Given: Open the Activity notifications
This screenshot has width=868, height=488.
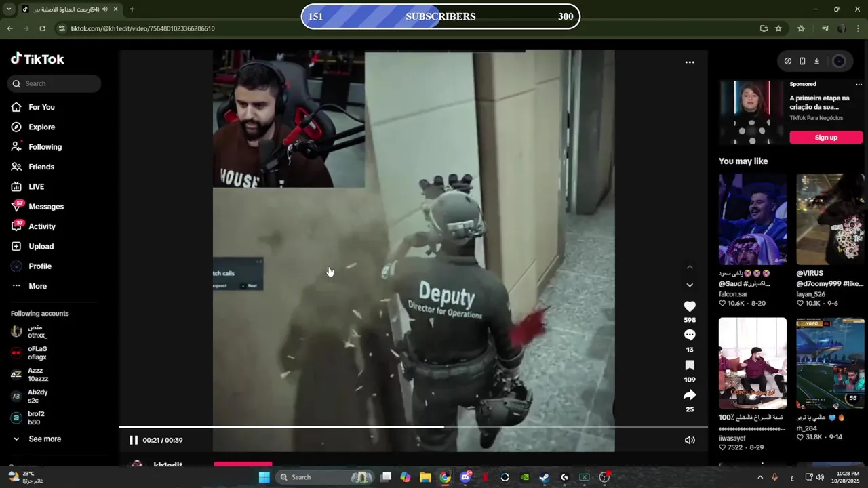Looking at the screenshot, I should click(33, 226).
